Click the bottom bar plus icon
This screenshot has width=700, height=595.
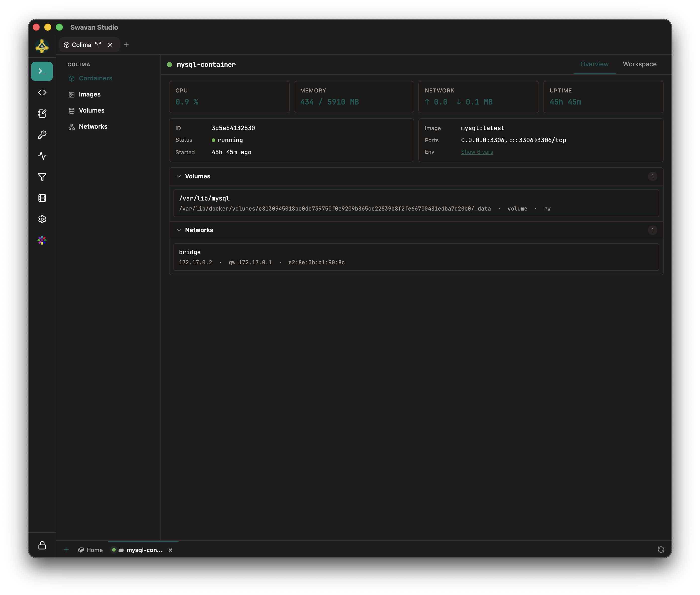coord(66,550)
